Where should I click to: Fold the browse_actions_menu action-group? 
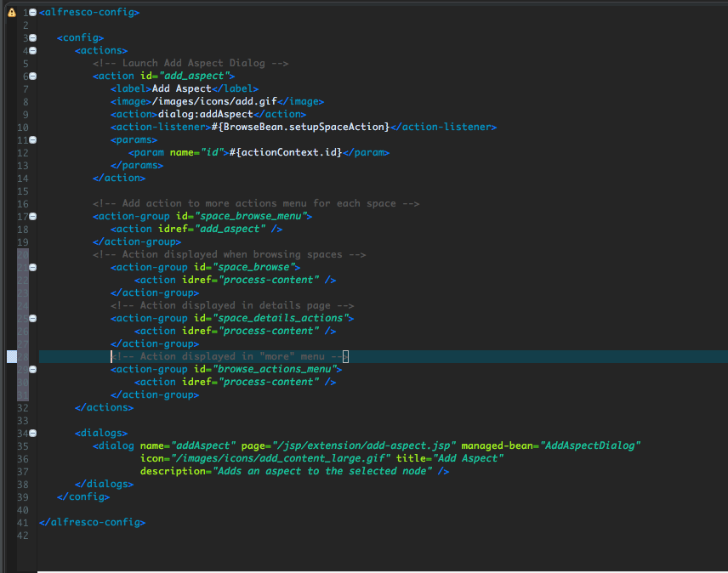[x=33, y=370]
